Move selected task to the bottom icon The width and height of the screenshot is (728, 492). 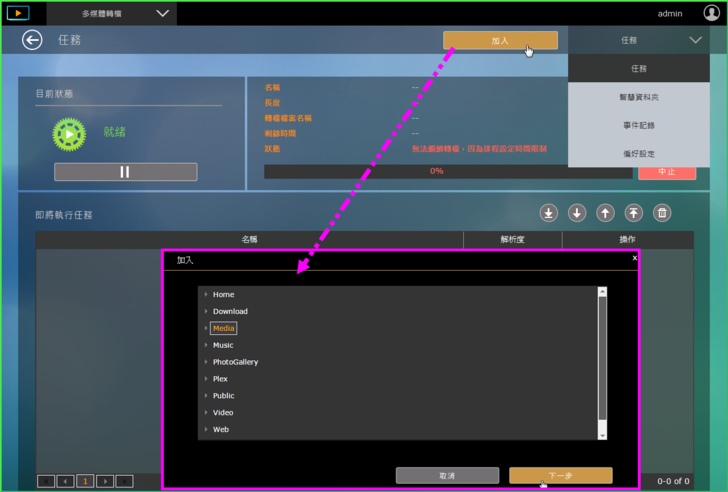[x=548, y=213]
